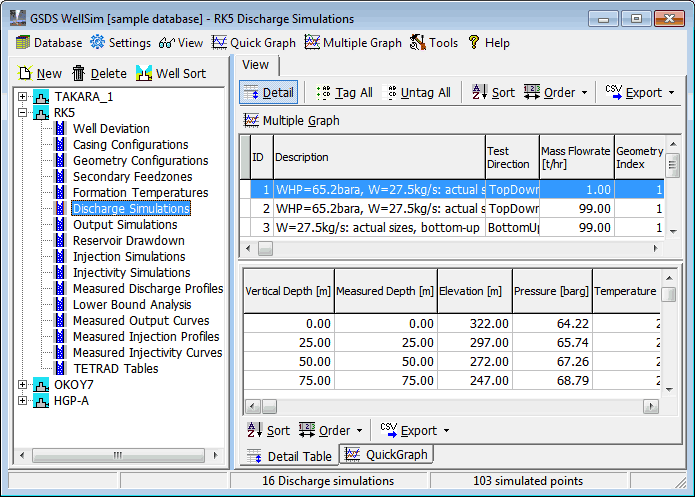Switch to the Detail Table tab

coord(289,456)
